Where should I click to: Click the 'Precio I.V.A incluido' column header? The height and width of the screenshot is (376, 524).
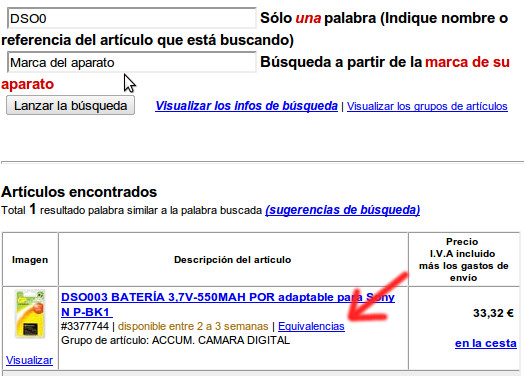464,259
